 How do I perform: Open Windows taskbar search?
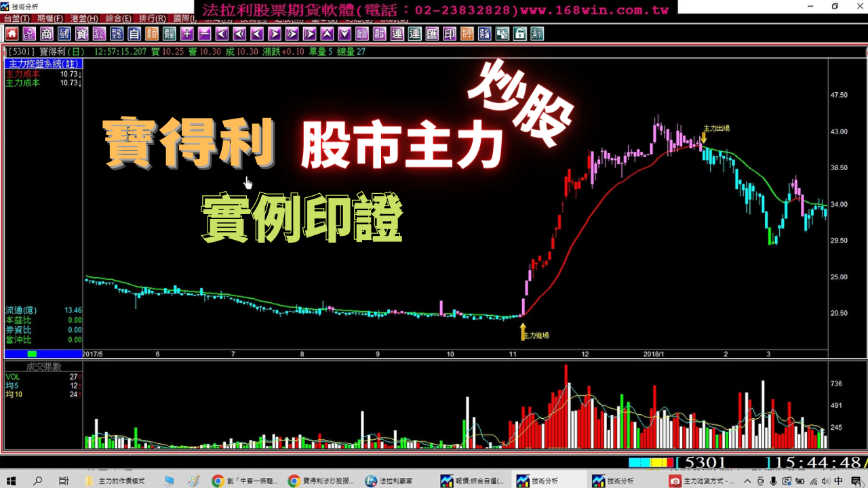[38, 481]
